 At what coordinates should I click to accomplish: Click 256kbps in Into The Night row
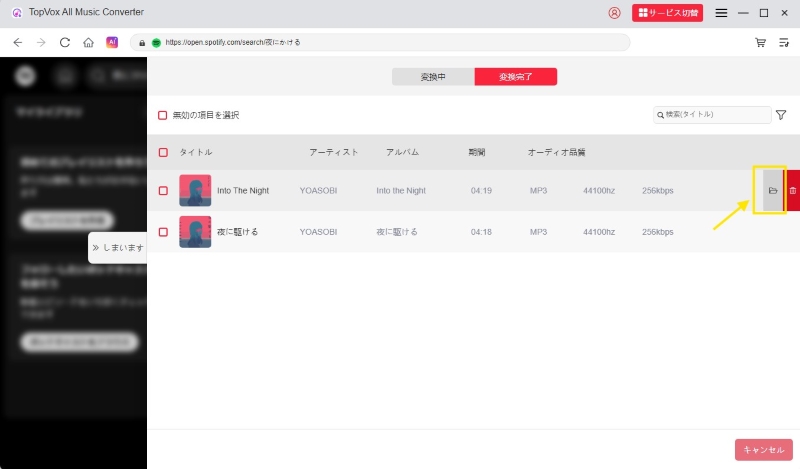point(658,190)
